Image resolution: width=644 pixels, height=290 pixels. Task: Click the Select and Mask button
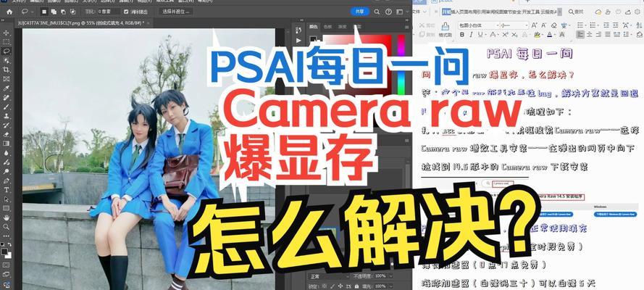176,12
